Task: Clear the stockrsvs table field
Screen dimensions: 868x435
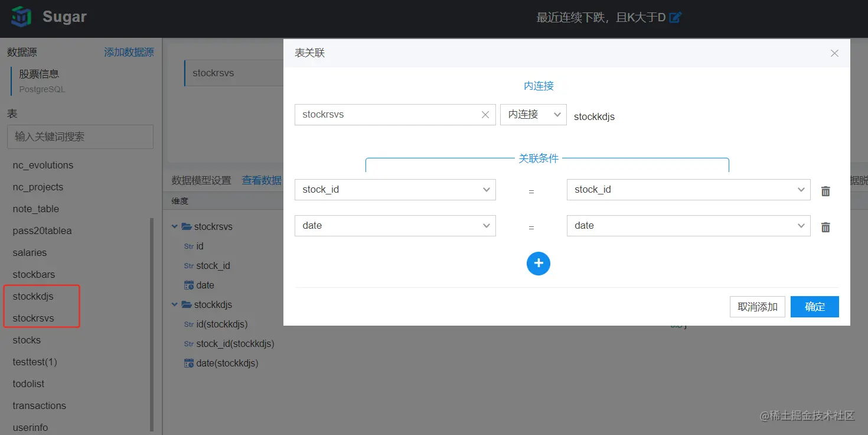Action: [x=485, y=115]
